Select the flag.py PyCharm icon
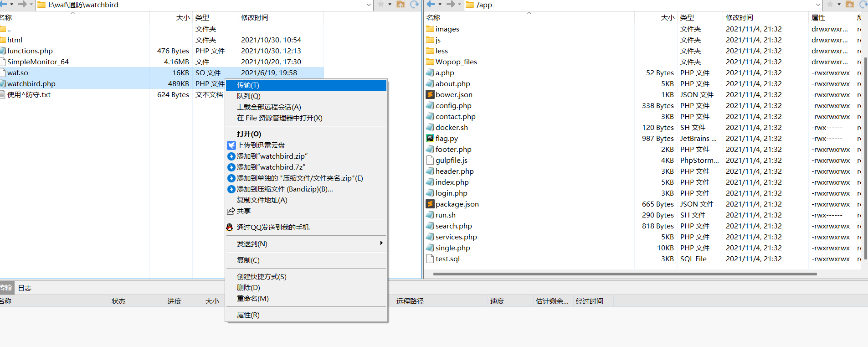 [430, 138]
